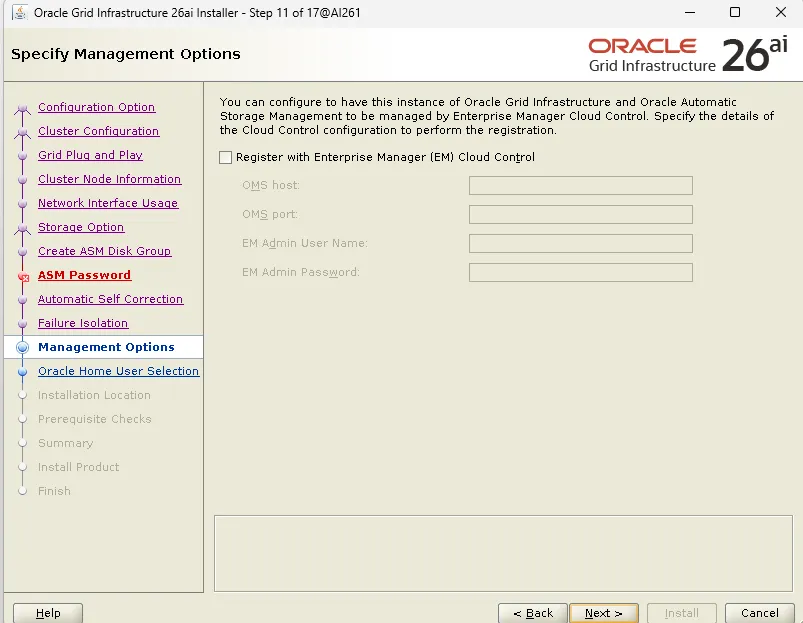Click the step bullet beside Cluster Node Information
Image resolution: width=803 pixels, height=623 pixels.
click(x=22, y=180)
